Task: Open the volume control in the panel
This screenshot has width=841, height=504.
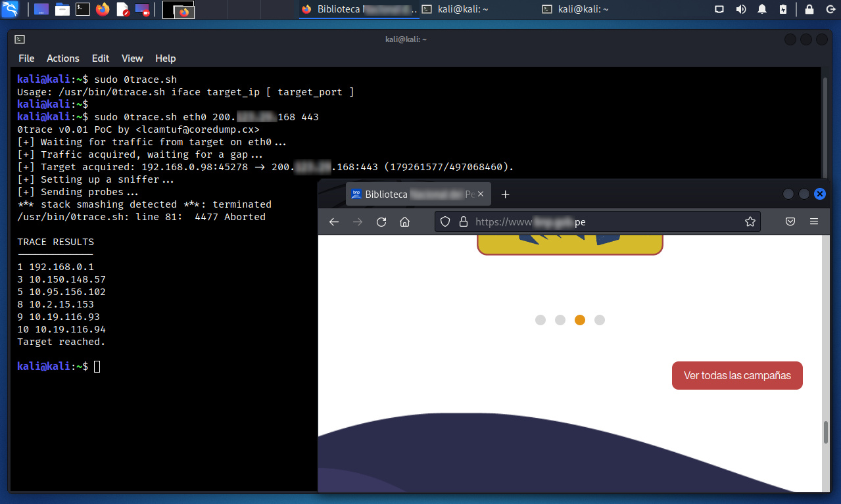Action: 741,9
